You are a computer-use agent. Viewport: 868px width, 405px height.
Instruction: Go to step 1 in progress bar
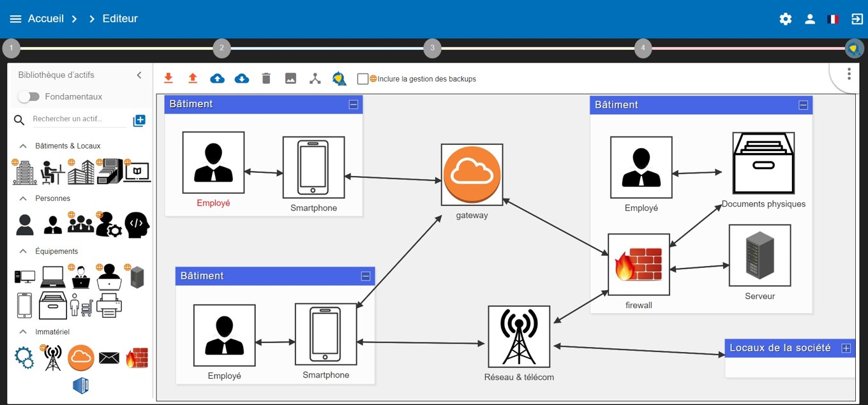click(x=11, y=48)
